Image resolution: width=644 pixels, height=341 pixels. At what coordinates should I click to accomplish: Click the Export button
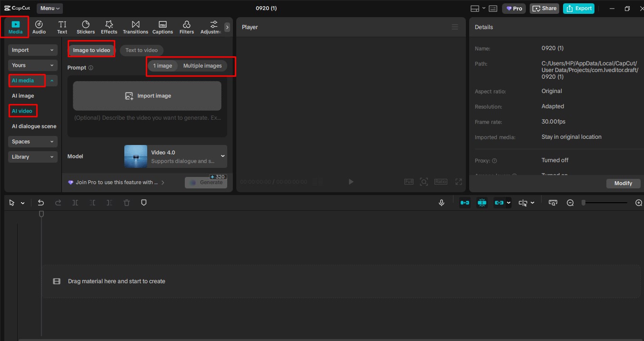[579, 8]
